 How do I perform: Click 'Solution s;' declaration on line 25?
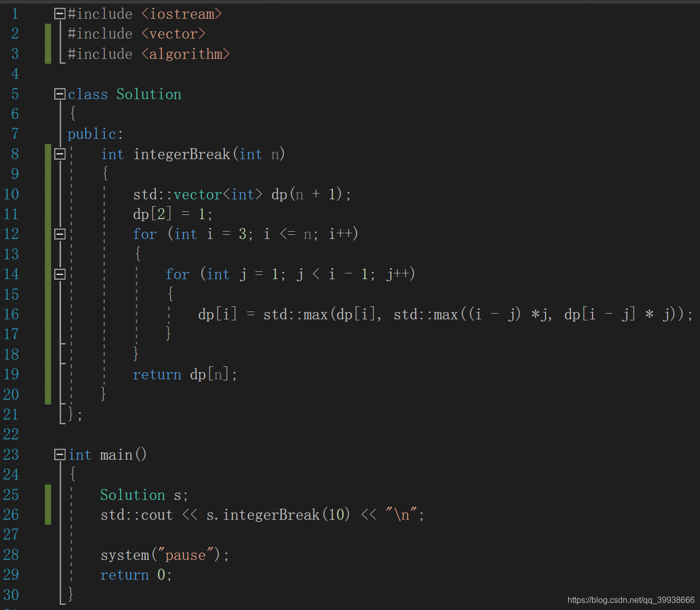(144, 495)
